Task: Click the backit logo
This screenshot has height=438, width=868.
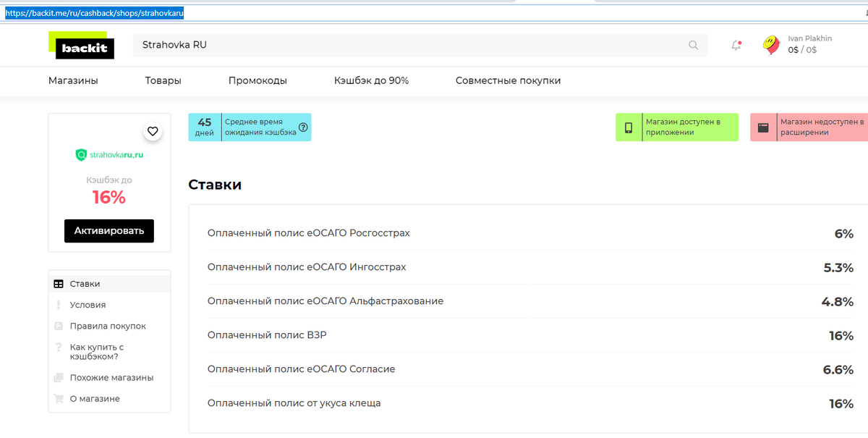Action: click(x=82, y=45)
